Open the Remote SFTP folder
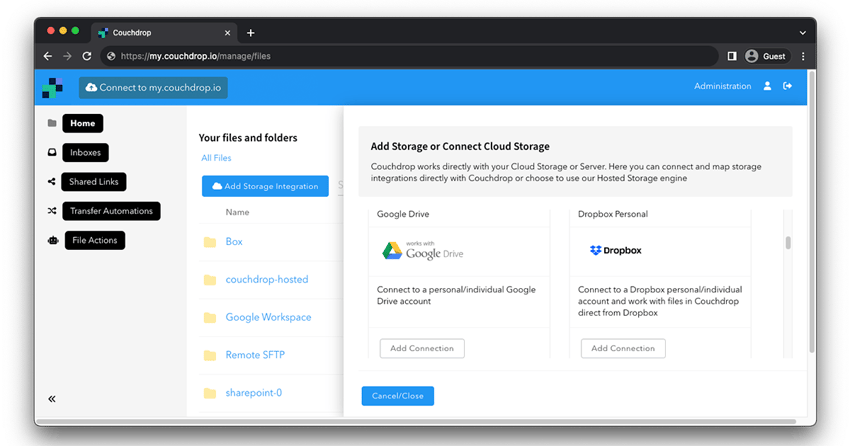Screen dimensions: 850x446 tap(255, 355)
